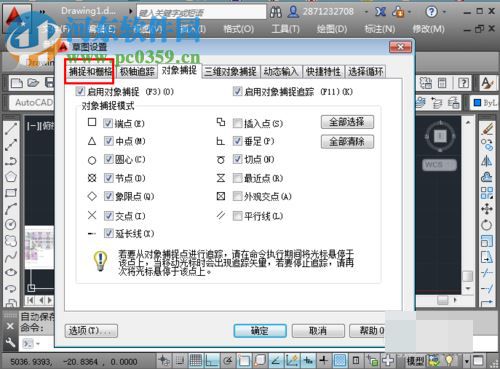500x369 pixels.
Task: Toggle Object snap in status bar
Action: tap(244, 360)
